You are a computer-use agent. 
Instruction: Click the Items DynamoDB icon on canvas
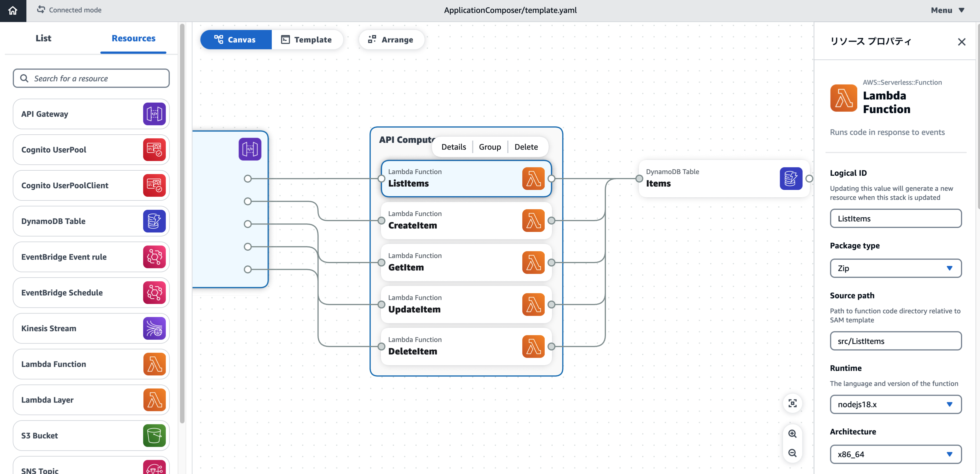(x=791, y=179)
